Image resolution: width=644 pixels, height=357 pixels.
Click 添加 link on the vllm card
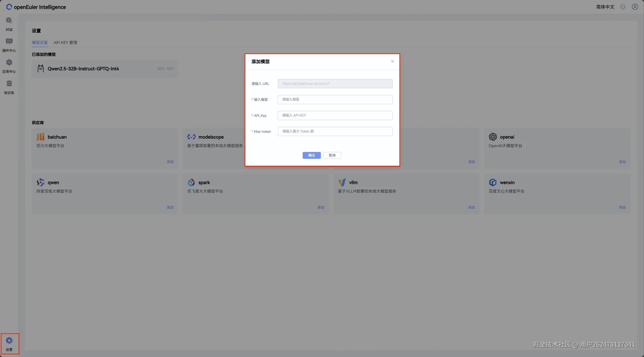click(471, 207)
